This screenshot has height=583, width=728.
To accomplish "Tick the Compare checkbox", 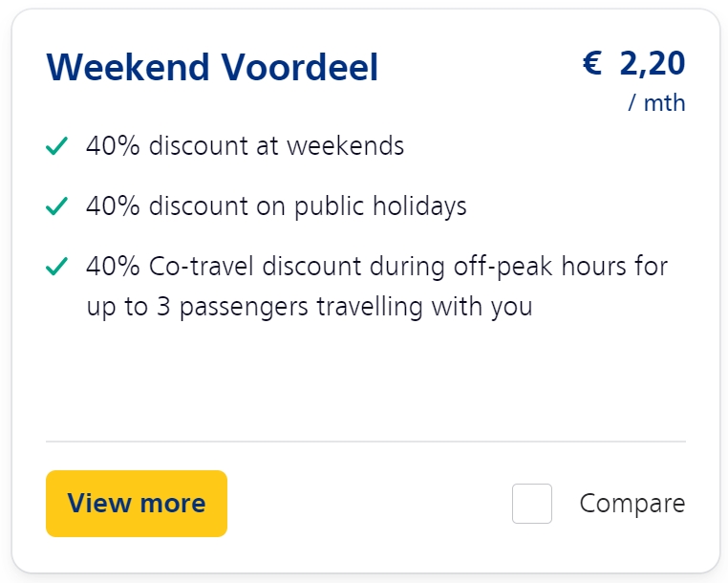I will pyautogui.click(x=531, y=504).
